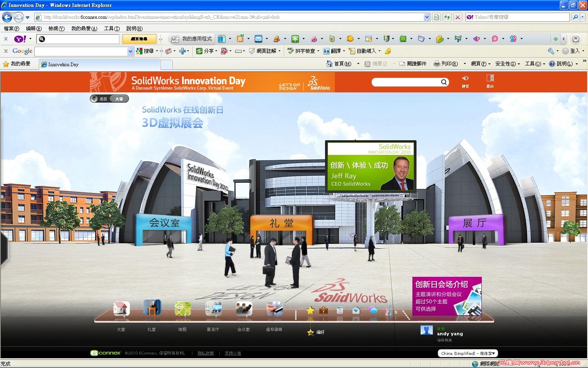This screenshot has height=368, width=588.
Task: Click the Yahoo 網頁搜尋 web search button
Action: point(140,39)
